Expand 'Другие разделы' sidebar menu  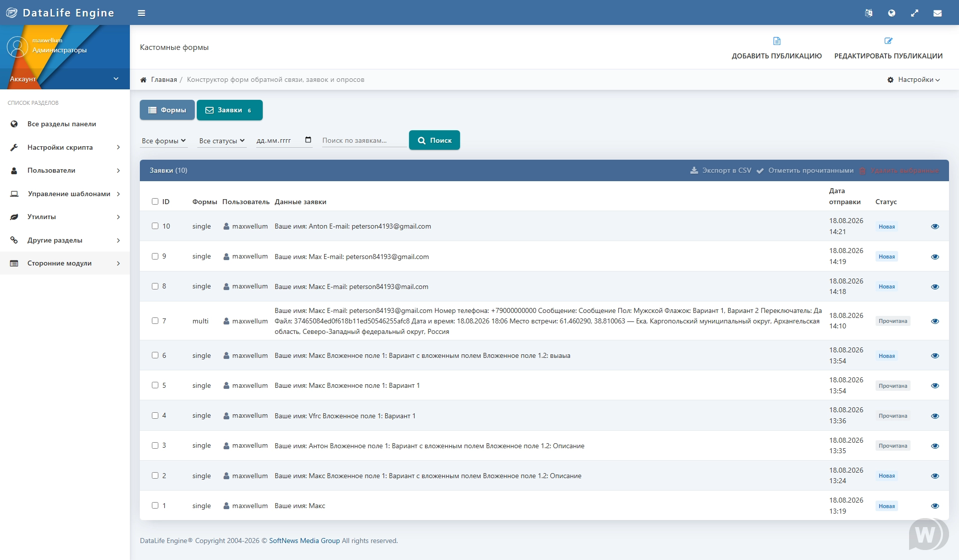tap(64, 240)
